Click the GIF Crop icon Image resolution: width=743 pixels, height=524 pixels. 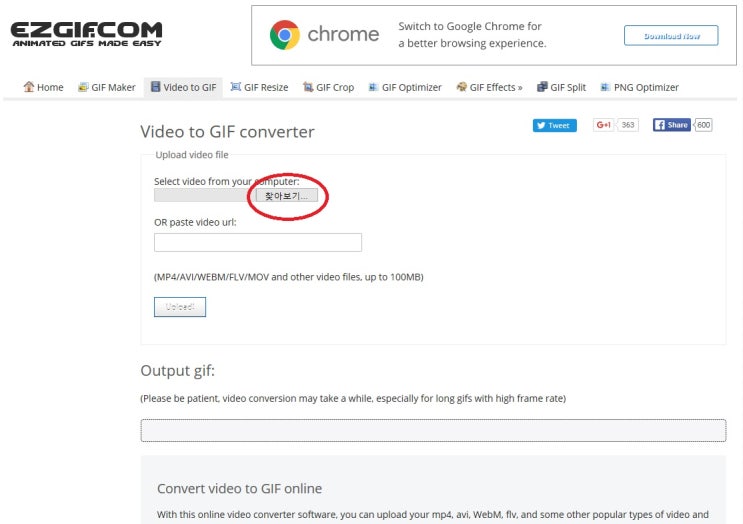click(x=308, y=87)
